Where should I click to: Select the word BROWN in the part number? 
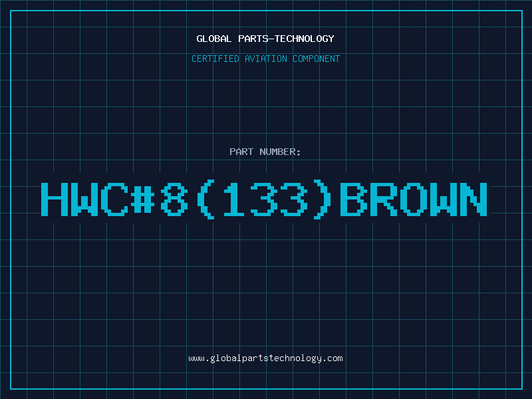[x=414, y=199]
